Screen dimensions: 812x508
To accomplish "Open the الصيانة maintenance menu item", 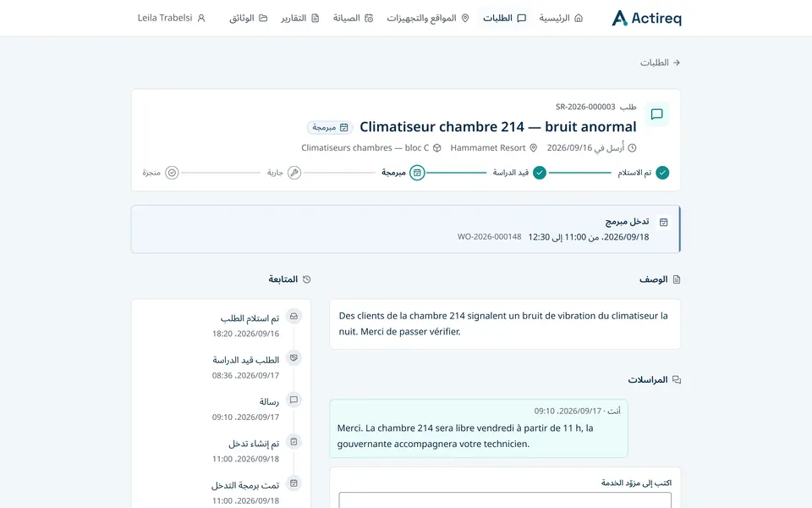I will tap(353, 18).
